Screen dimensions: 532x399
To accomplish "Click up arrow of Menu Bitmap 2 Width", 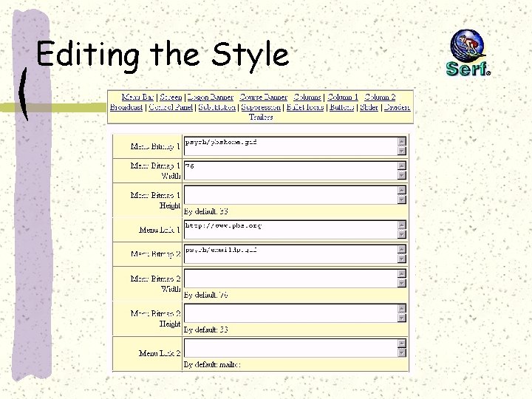I will (402, 273).
